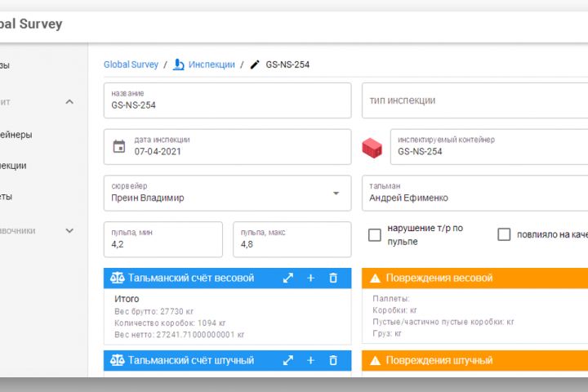Click warning icon in Повреждения штучный header
The height and width of the screenshot is (392, 588).
375,361
